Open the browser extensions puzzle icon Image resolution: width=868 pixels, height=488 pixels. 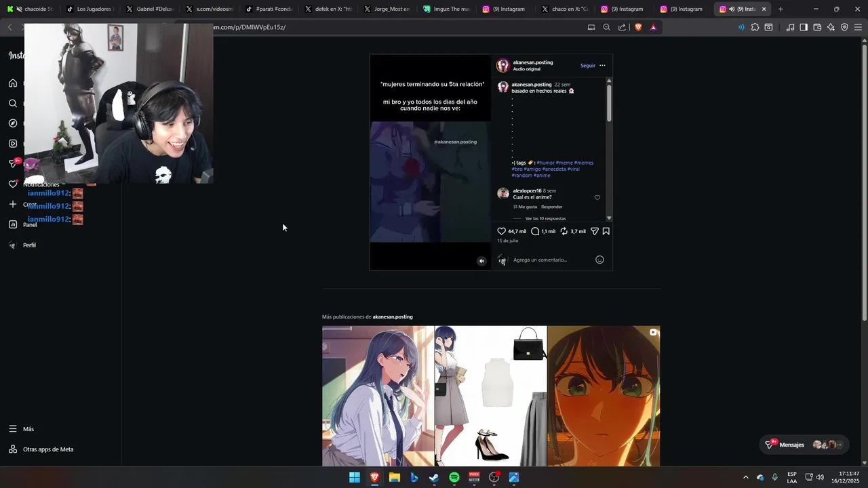tap(755, 27)
